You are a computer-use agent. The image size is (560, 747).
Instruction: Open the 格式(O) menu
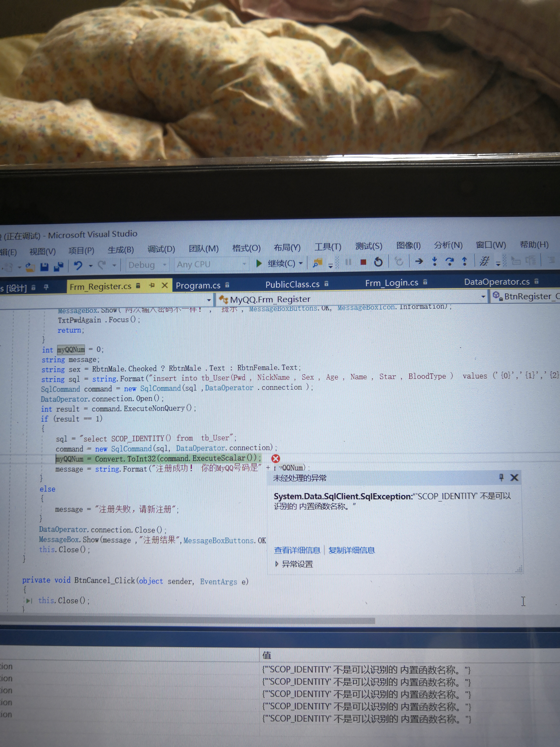click(x=246, y=248)
